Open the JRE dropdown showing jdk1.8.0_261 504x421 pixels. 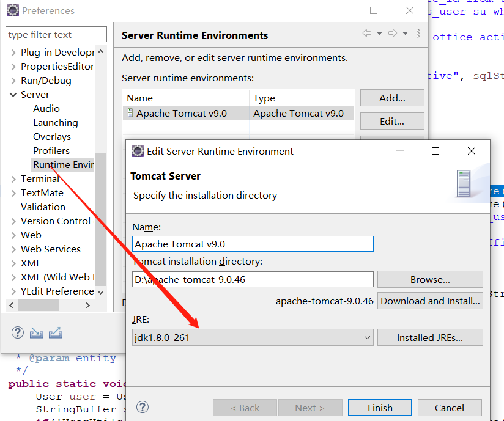pyautogui.click(x=367, y=337)
